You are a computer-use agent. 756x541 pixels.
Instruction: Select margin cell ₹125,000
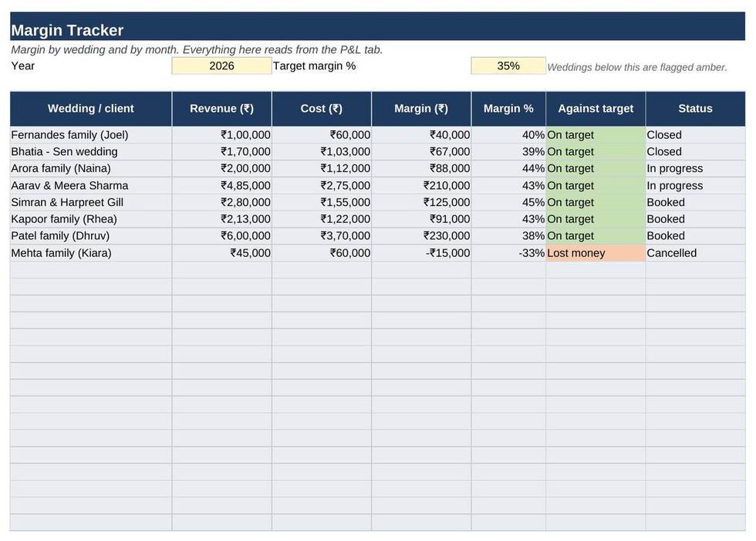[x=421, y=202]
